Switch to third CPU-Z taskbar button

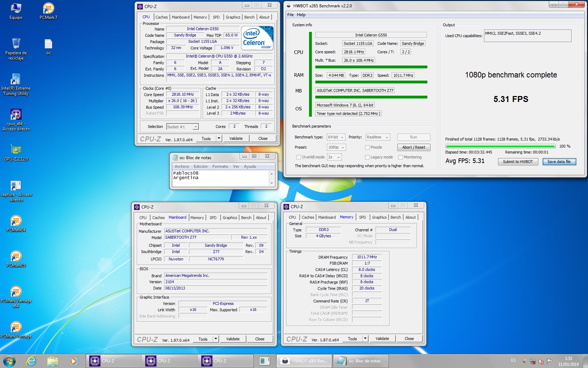(x=225, y=361)
